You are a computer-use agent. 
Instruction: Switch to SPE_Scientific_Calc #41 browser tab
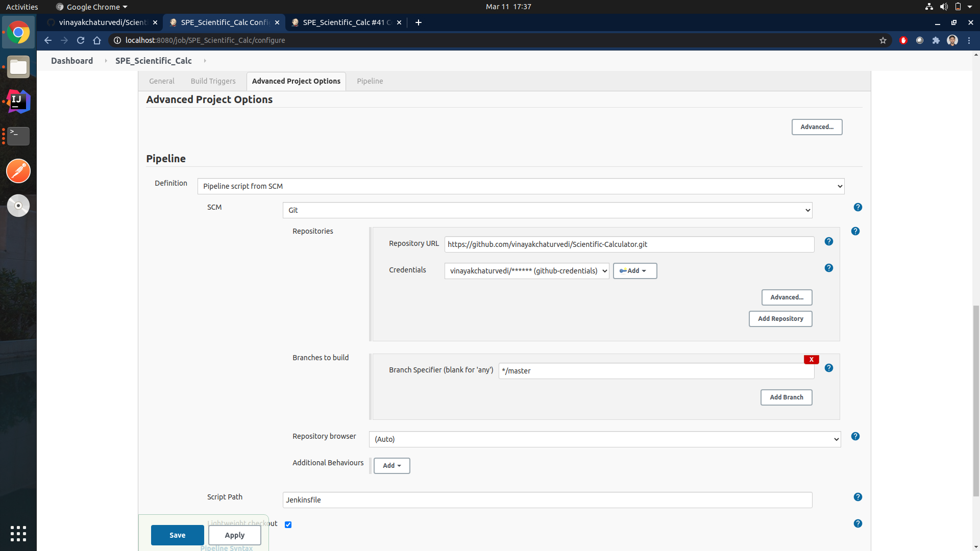[x=346, y=22]
